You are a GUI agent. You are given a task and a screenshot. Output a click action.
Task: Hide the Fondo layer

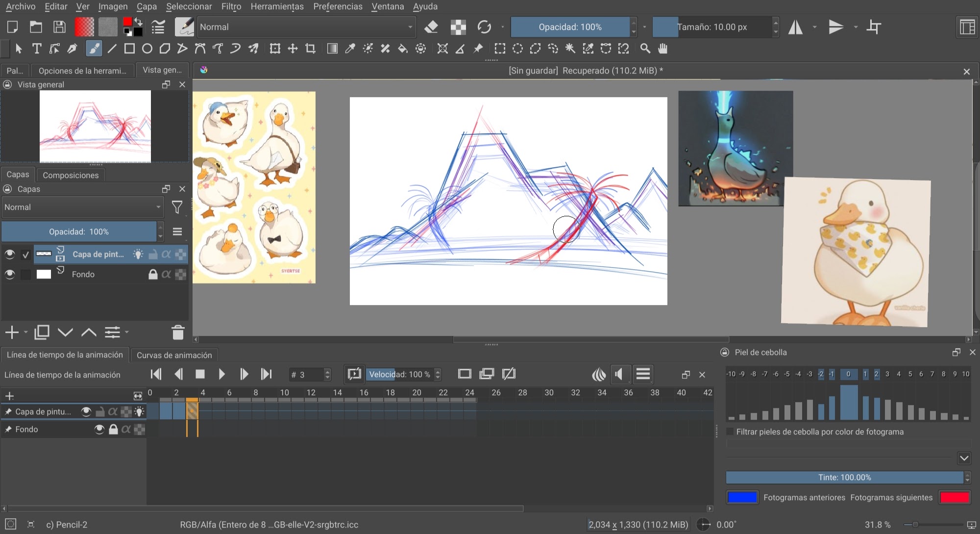[9, 274]
